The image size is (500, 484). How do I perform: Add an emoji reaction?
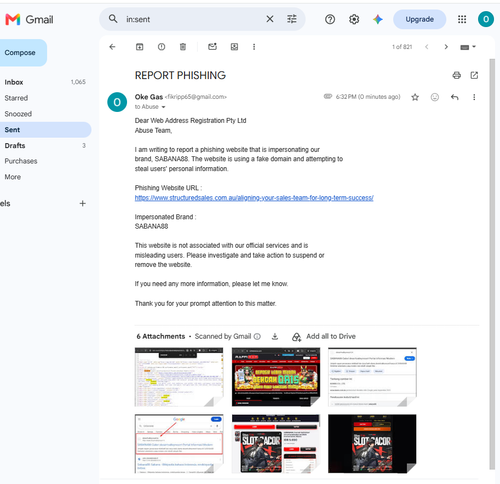435,97
